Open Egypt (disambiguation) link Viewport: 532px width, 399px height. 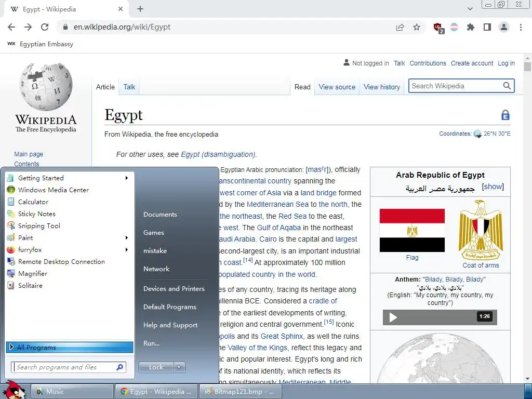pyautogui.click(x=218, y=154)
